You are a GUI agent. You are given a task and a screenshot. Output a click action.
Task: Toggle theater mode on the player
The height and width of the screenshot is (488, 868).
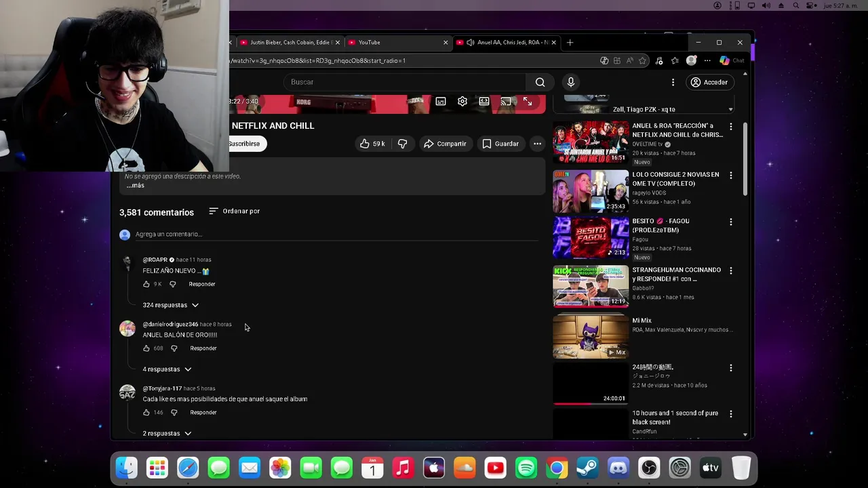484,101
